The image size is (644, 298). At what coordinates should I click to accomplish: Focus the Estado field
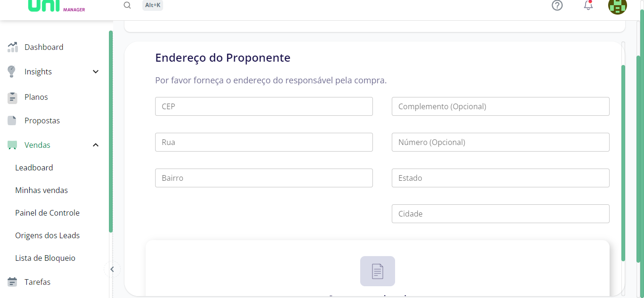click(500, 178)
